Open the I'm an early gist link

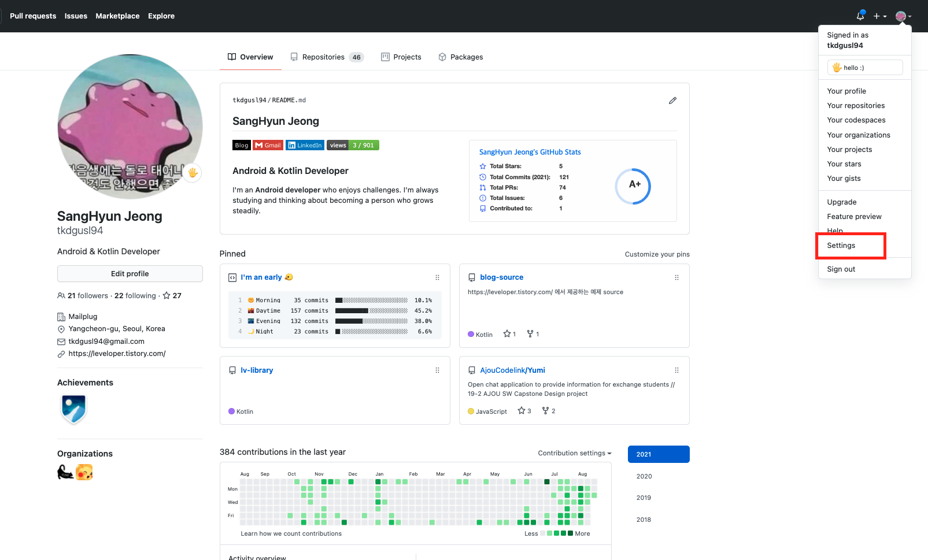[267, 277]
